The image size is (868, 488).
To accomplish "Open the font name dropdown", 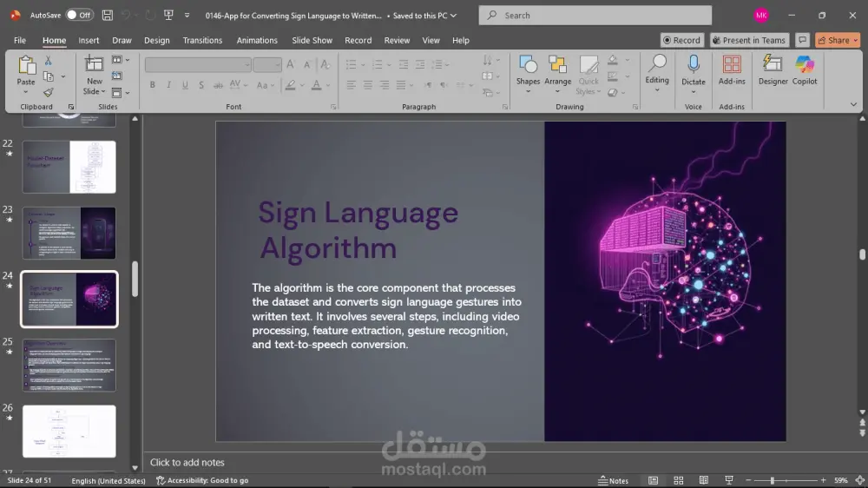I will click(247, 65).
